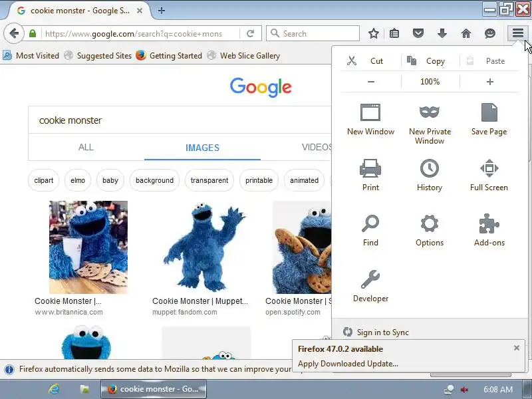Click muppet.fandom.com source text
This screenshot has height=399, width=532.
[x=185, y=312]
